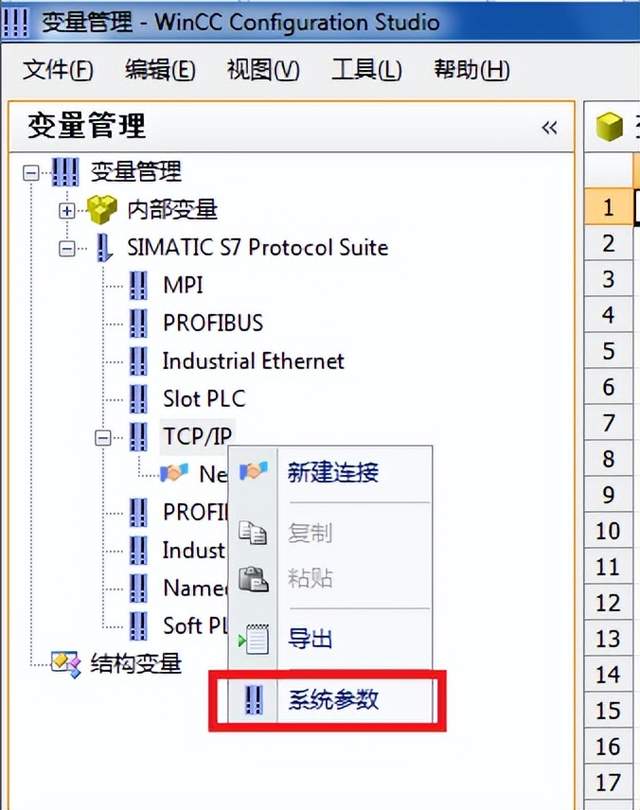This screenshot has height=810, width=640.
Task: Click the 结构变量 icon in the tree
Action: 66,662
